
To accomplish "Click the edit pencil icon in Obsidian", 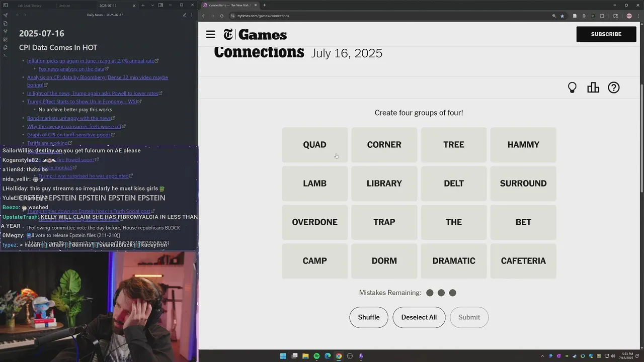I will coord(184,15).
